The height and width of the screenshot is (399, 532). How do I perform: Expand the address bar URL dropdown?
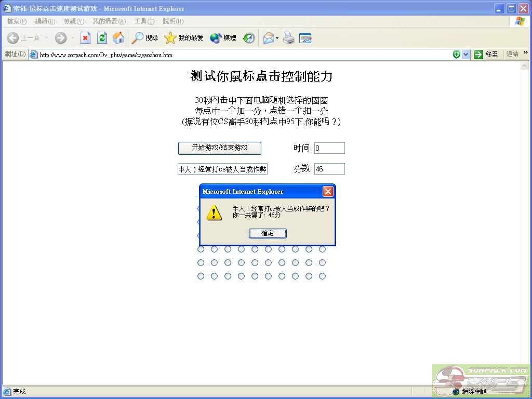coord(465,55)
